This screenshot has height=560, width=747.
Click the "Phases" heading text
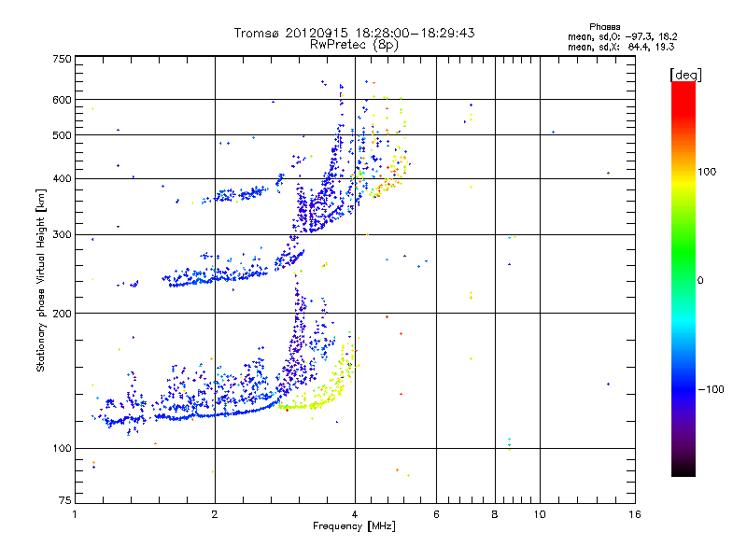click(604, 27)
